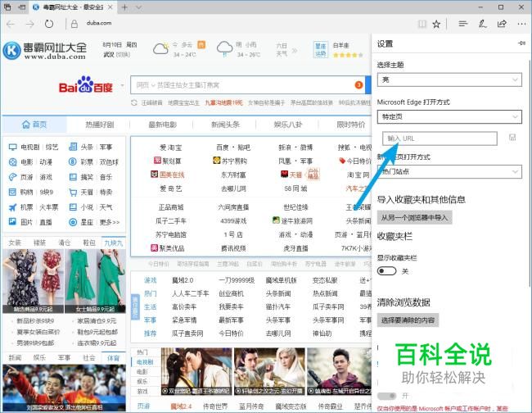Open the 爱淘宝 link
Image resolution: width=532 pixels, height=413 pixels.
[x=171, y=147]
